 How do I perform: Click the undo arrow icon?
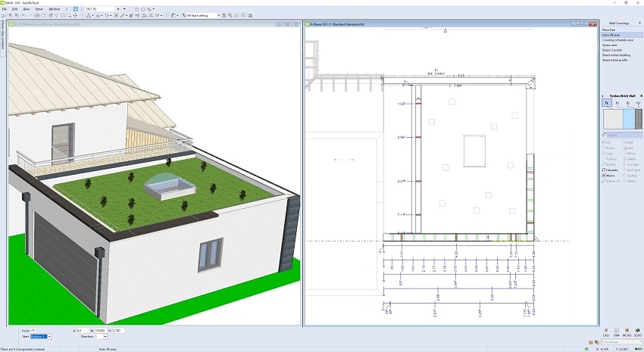point(23,15)
